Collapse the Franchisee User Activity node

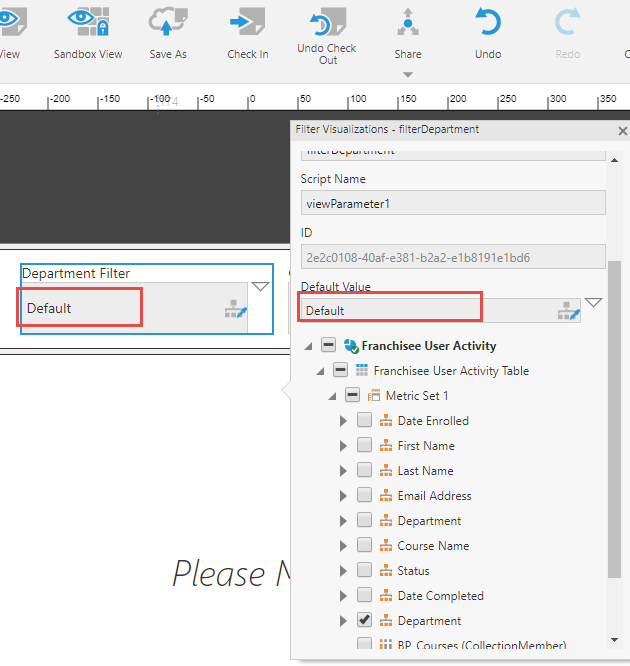[x=309, y=347]
